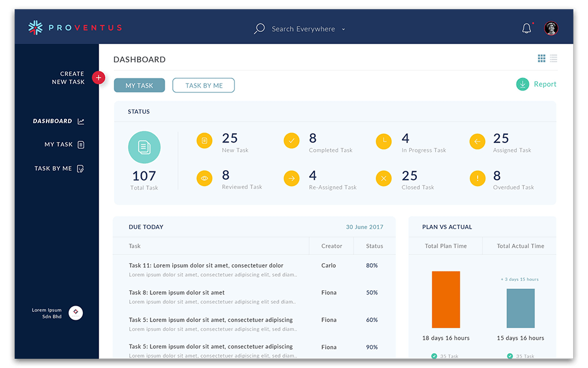Image resolution: width=588 pixels, height=368 pixels.
Task: Click the Reviewed Task eye icon
Action: pos(204,178)
